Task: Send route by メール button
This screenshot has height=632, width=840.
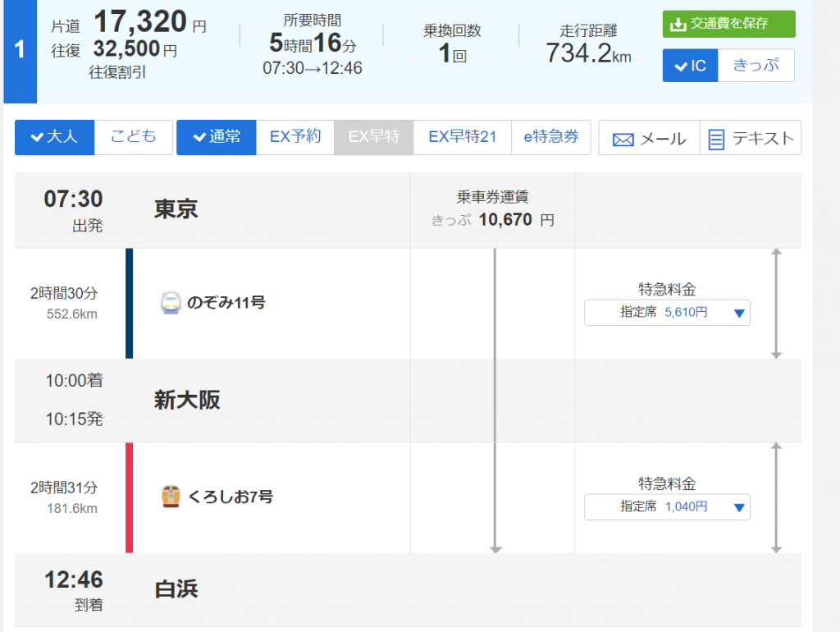Action: click(x=650, y=138)
